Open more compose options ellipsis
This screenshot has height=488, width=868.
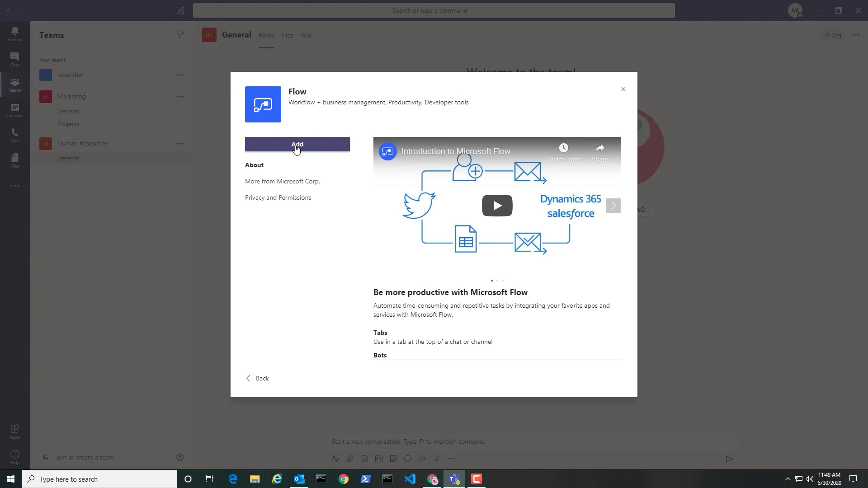point(451,459)
